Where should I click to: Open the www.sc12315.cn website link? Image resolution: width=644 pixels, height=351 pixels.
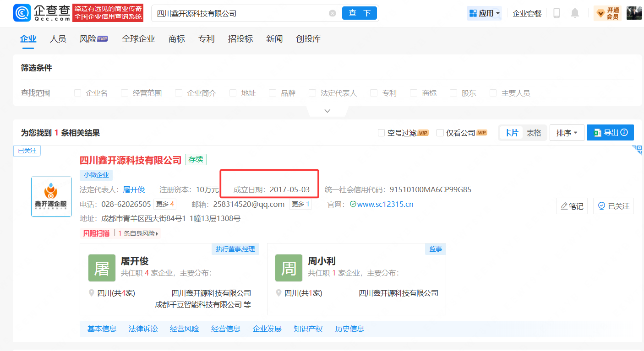click(x=385, y=204)
